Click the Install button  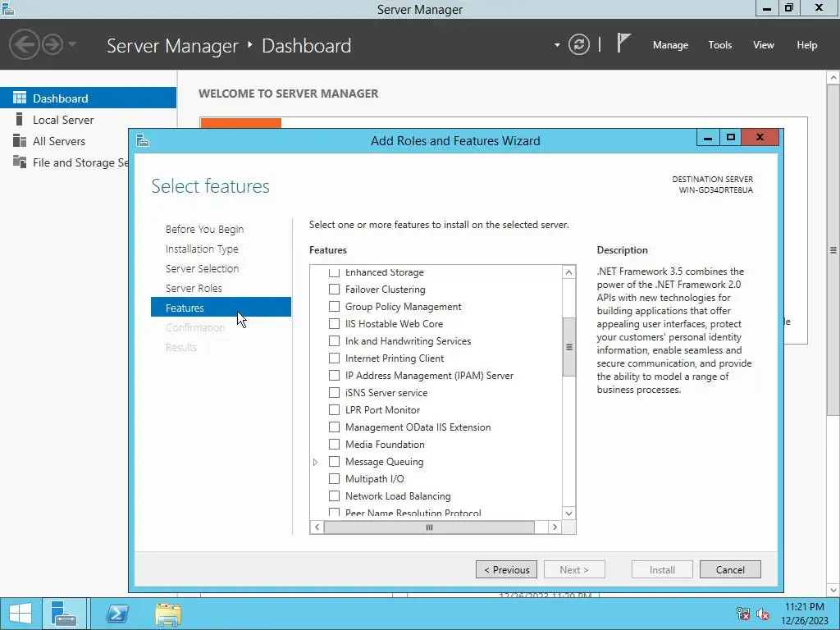pyautogui.click(x=662, y=569)
